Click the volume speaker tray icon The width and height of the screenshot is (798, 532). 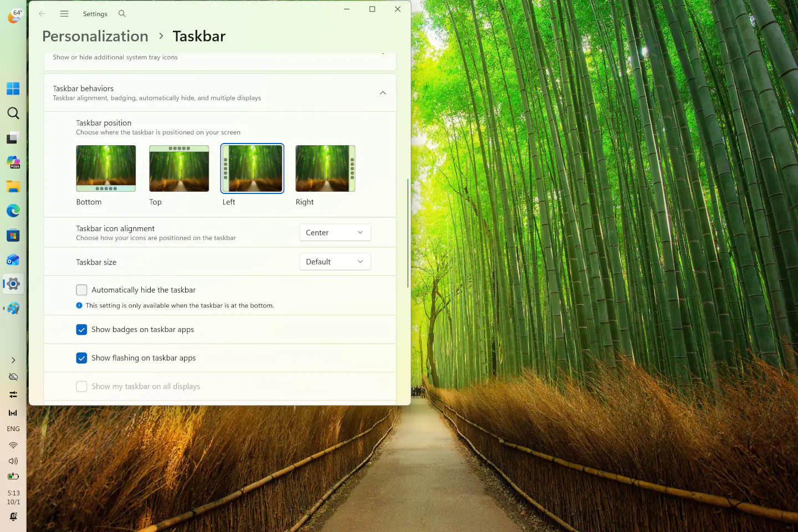[13, 461]
